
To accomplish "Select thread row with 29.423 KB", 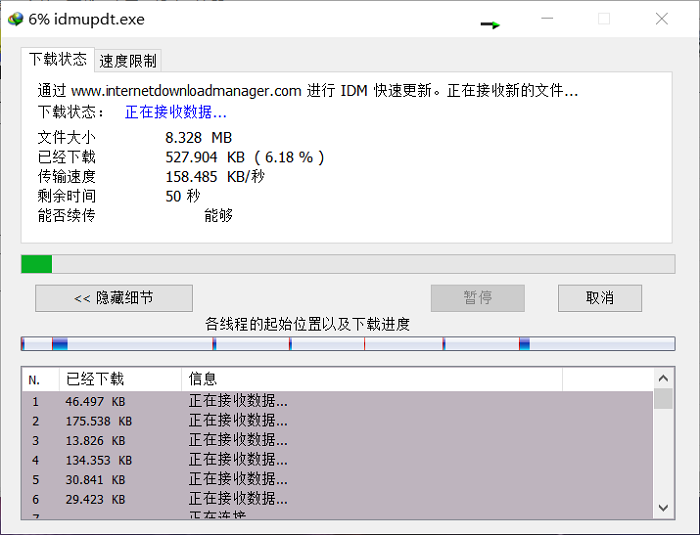I will point(338,499).
